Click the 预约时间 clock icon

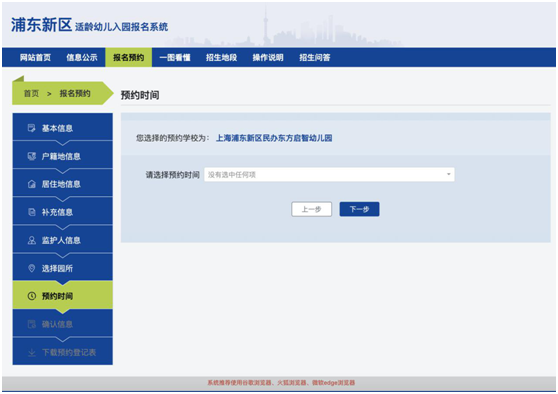32,296
